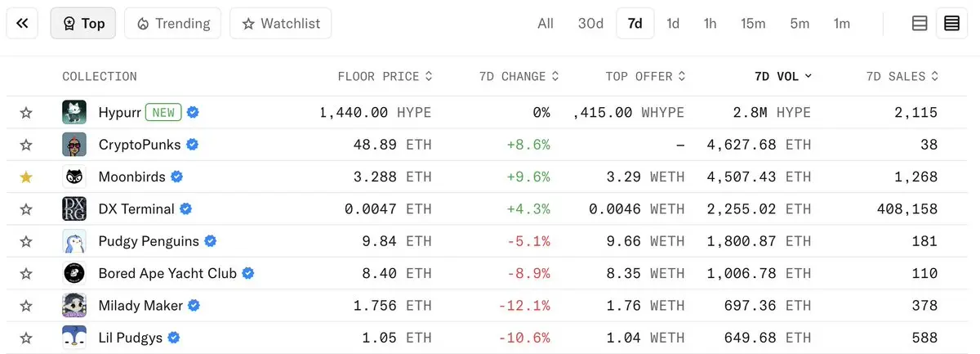Select the 1h time range
Viewport: 980px width, 354px height.
pos(710,24)
